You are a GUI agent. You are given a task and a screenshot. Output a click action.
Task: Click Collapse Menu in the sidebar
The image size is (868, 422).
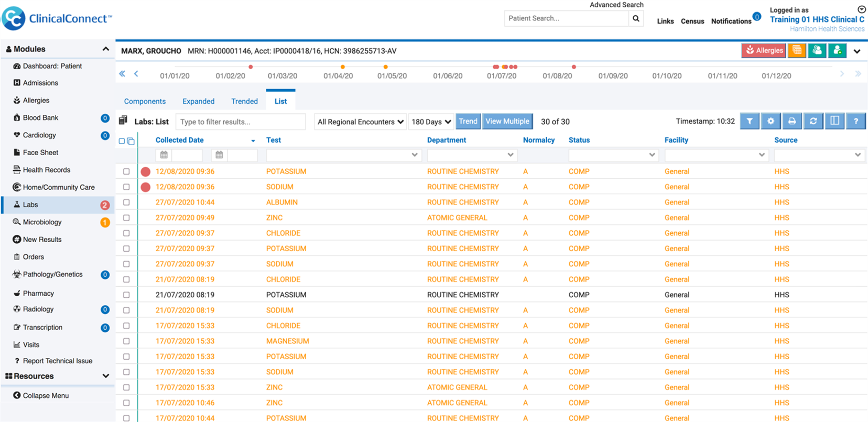tap(41, 396)
